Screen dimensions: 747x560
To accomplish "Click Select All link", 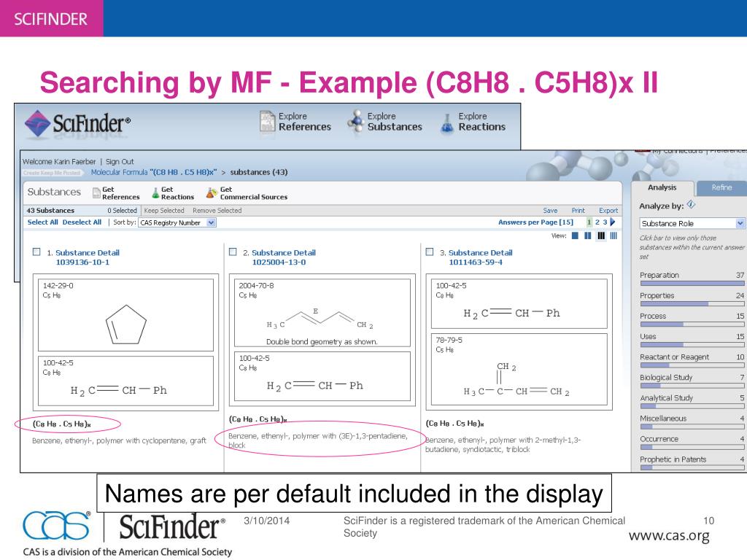I will point(43,222).
